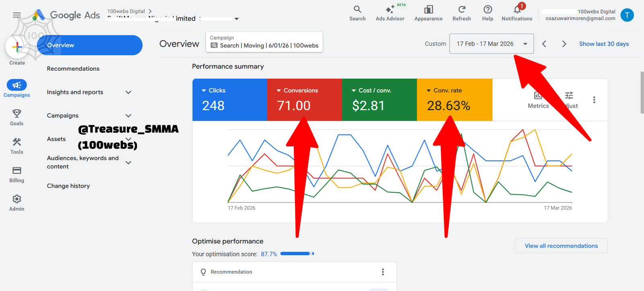The height and width of the screenshot is (291, 644).
Task: Go to Campaigns in left rail
Action: tap(17, 88)
